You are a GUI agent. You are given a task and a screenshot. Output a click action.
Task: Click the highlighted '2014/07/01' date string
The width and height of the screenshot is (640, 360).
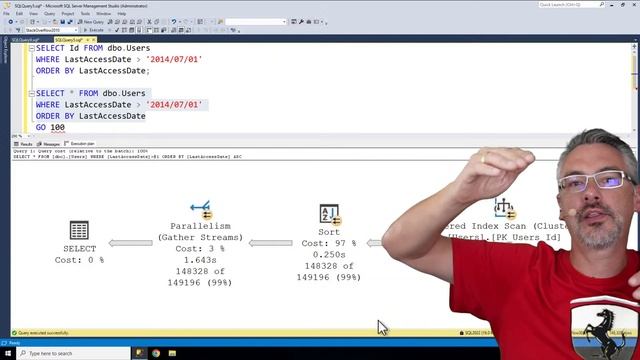click(x=174, y=105)
